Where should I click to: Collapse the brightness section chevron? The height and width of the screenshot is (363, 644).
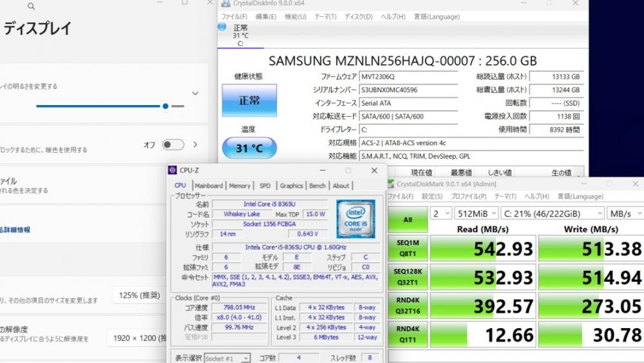tap(195, 93)
